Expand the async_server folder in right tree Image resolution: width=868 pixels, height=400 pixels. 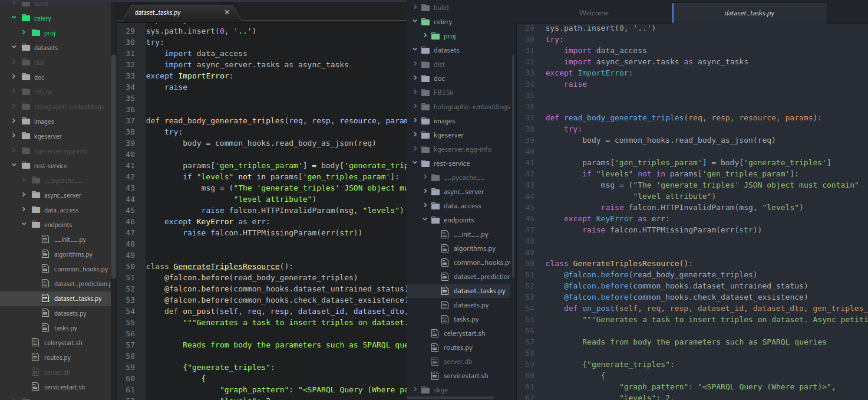(464, 192)
